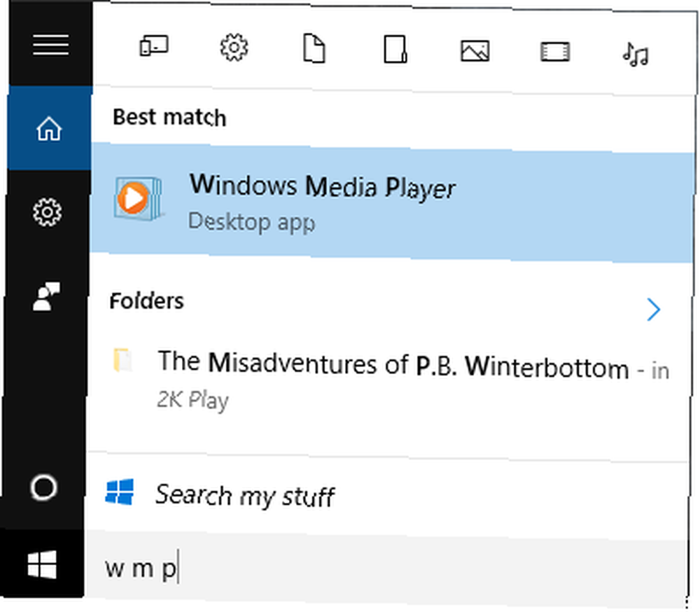Click the Desktop app subtitle
700x612 pixels.
(251, 222)
